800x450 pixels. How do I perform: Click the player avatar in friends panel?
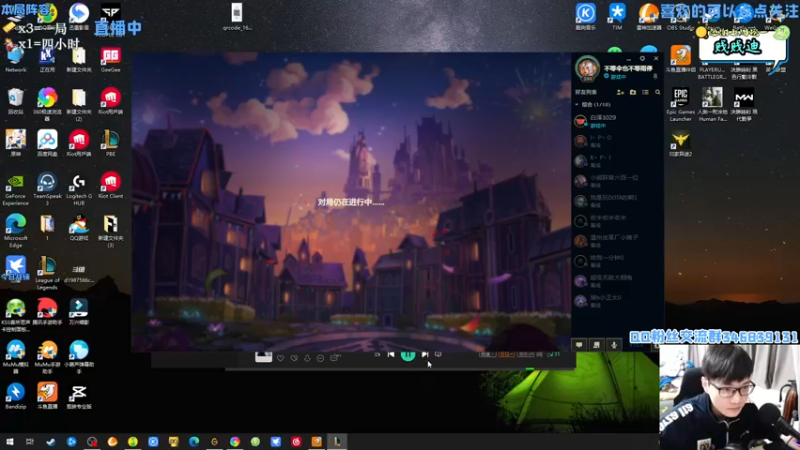point(587,67)
